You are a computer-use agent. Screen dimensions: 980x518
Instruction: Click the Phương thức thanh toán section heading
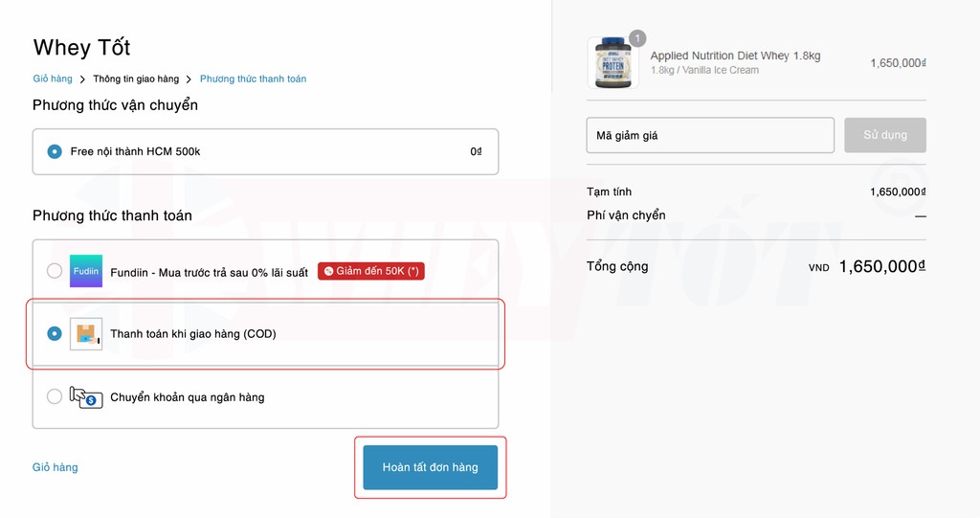coord(112,215)
